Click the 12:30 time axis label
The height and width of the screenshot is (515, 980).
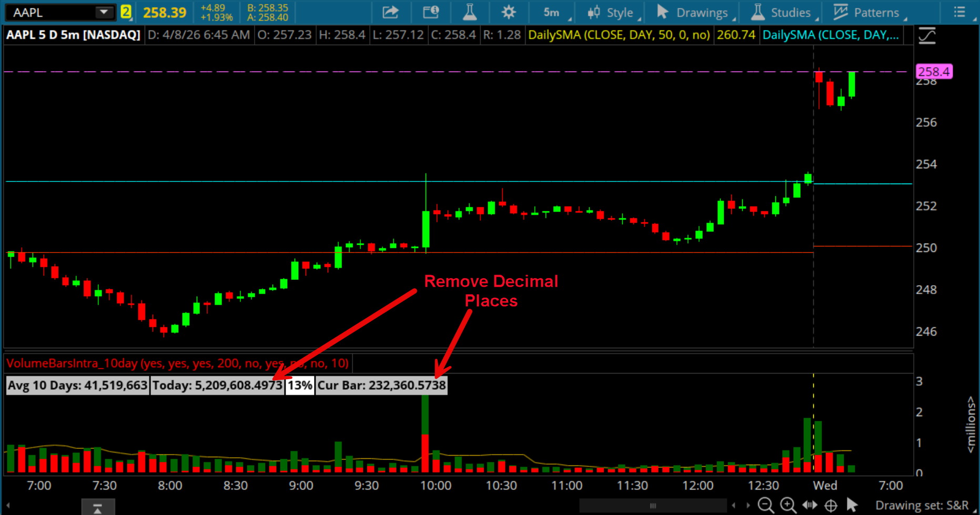pos(763,485)
